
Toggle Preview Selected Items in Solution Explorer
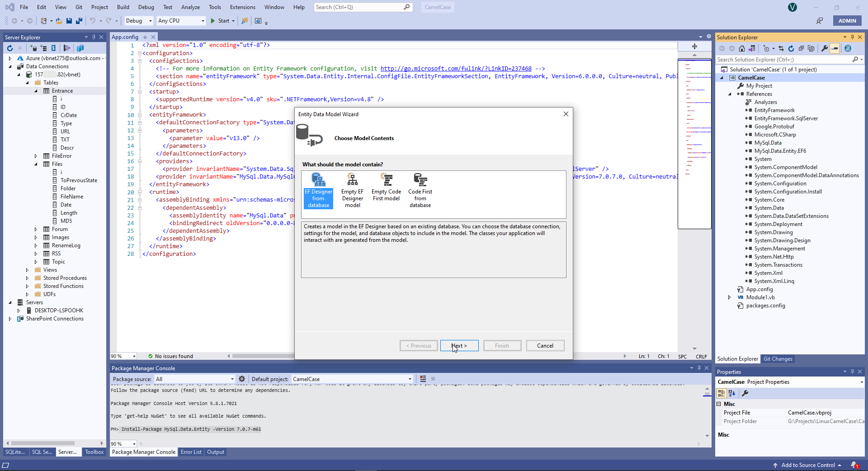(x=835, y=48)
